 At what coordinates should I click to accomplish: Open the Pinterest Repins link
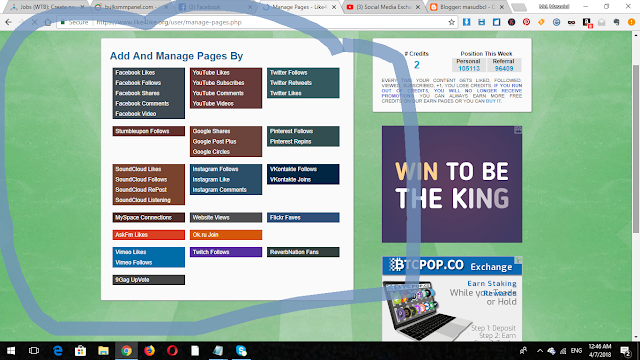pos(291,142)
